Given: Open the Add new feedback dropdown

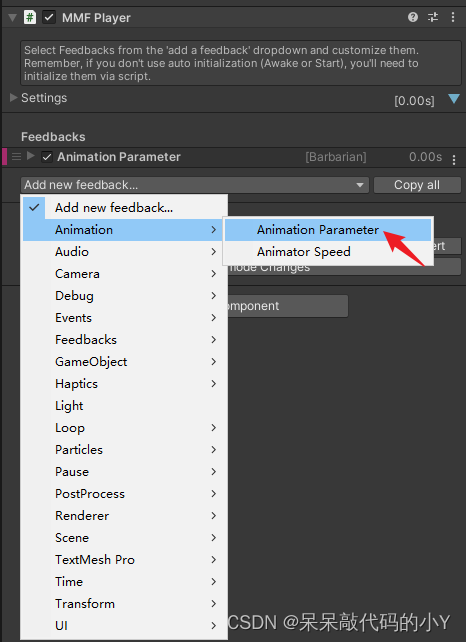Looking at the screenshot, I should tap(195, 185).
